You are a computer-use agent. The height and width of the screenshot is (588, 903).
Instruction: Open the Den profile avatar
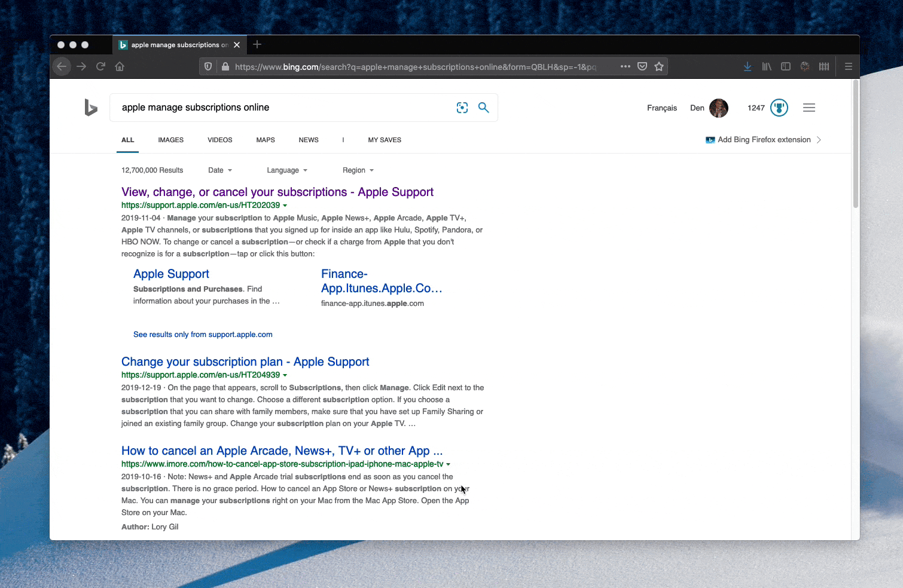(719, 108)
